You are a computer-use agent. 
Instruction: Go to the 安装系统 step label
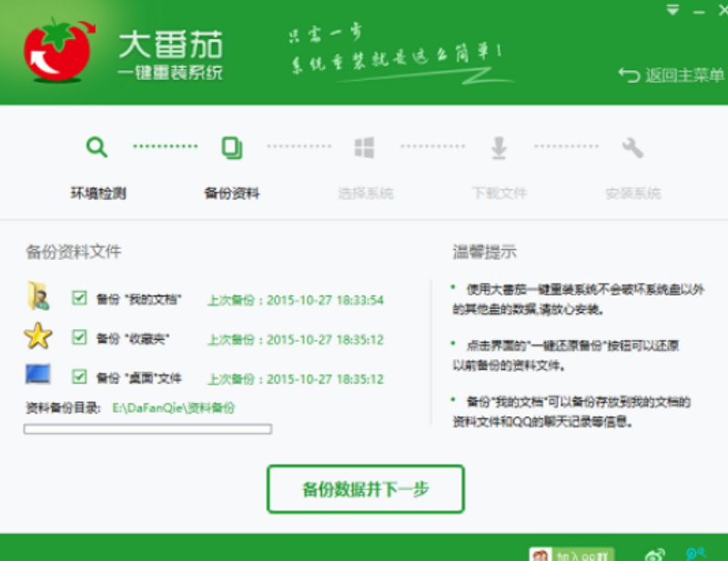pos(633,193)
